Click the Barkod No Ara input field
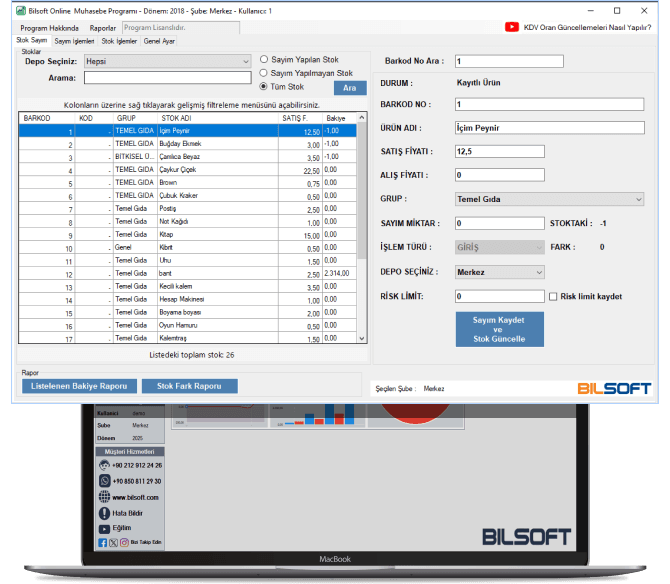 (x=509, y=61)
